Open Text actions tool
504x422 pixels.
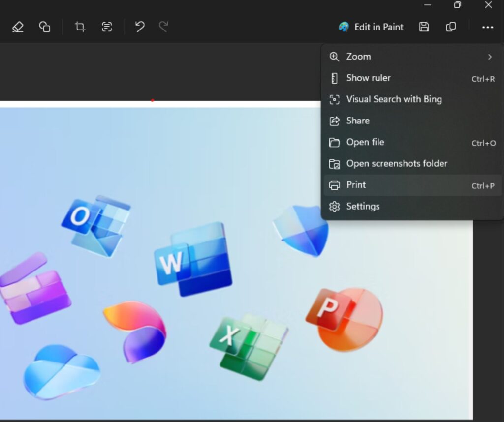coord(107,27)
